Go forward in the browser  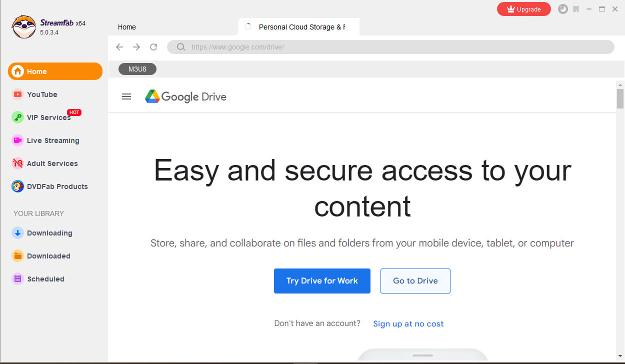click(x=136, y=47)
